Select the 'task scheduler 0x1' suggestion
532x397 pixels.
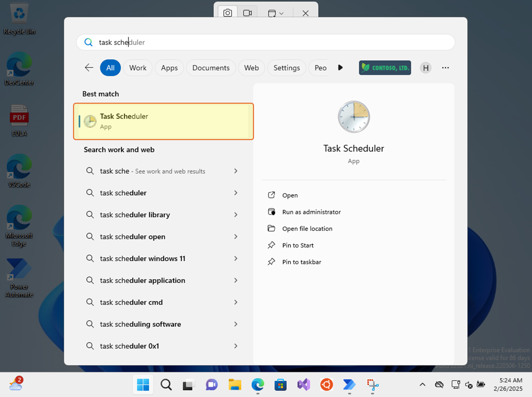point(129,346)
